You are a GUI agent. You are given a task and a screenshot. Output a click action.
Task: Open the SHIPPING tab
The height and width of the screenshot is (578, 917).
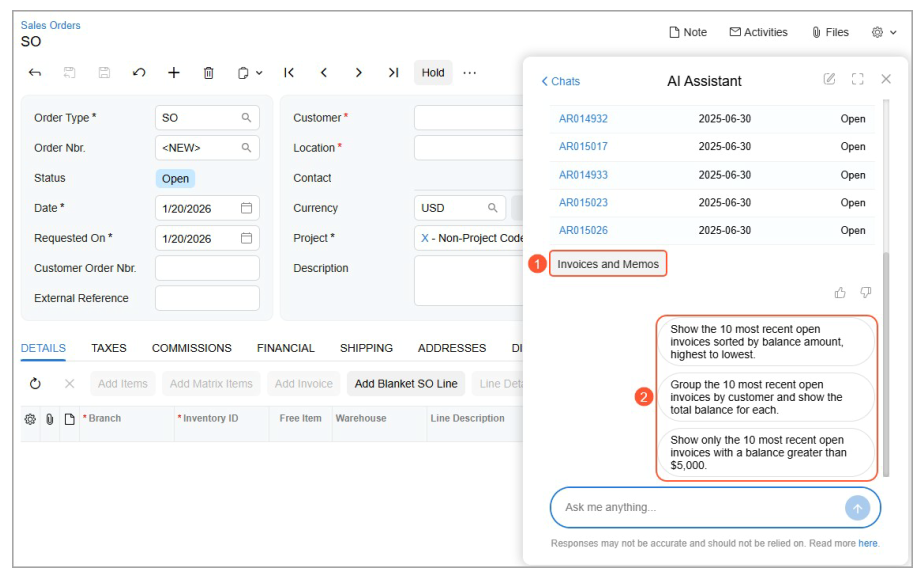366,348
